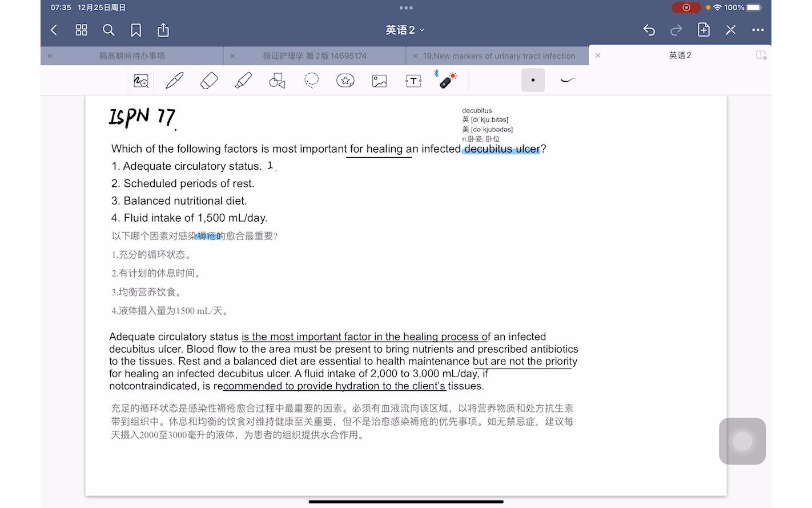812x508 pixels.
Task: Tap the Chinese line 1.充分的循环状态
Action: point(151,255)
